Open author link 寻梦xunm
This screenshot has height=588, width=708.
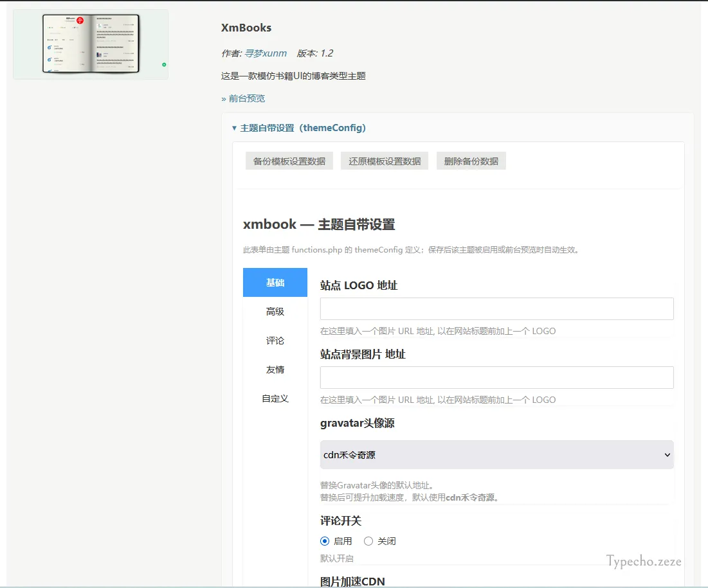[x=266, y=53]
